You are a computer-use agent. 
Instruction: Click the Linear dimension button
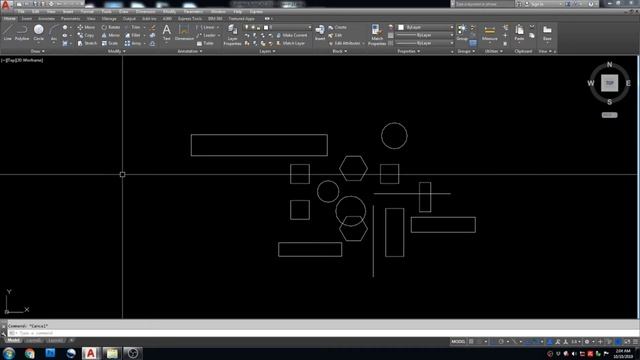click(206, 27)
